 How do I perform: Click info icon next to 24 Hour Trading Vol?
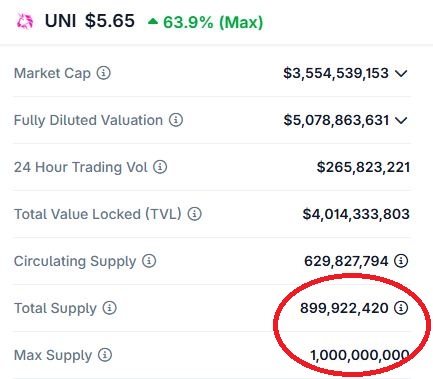click(x=160, y=167)
